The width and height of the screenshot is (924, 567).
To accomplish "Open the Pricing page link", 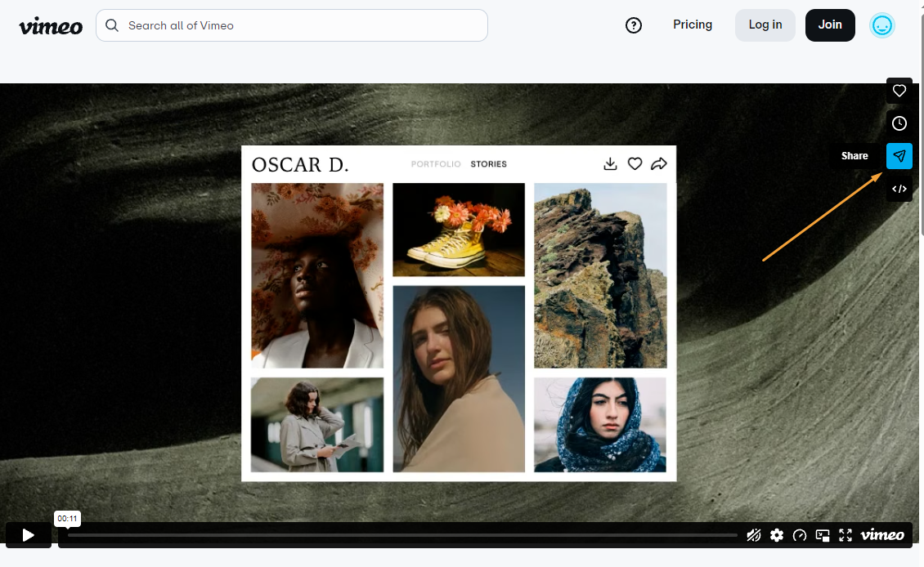I will (x=693, y=25).
